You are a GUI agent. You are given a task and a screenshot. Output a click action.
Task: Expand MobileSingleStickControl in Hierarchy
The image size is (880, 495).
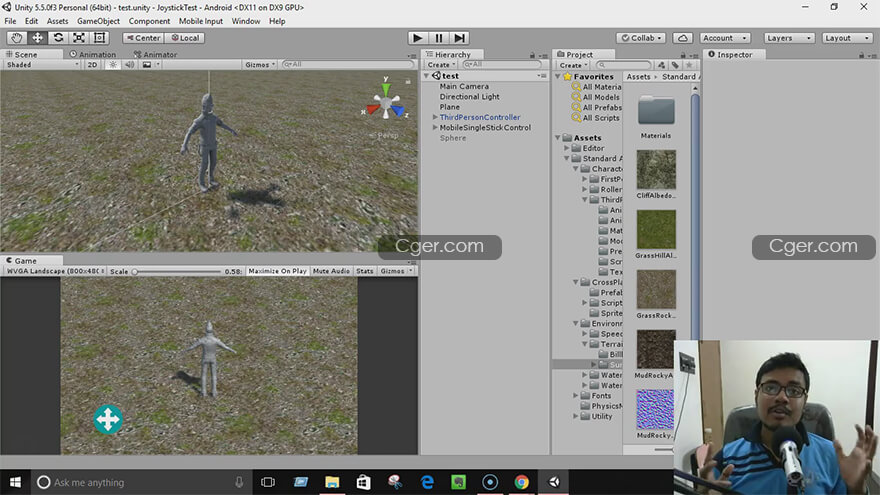coord(435,127)
